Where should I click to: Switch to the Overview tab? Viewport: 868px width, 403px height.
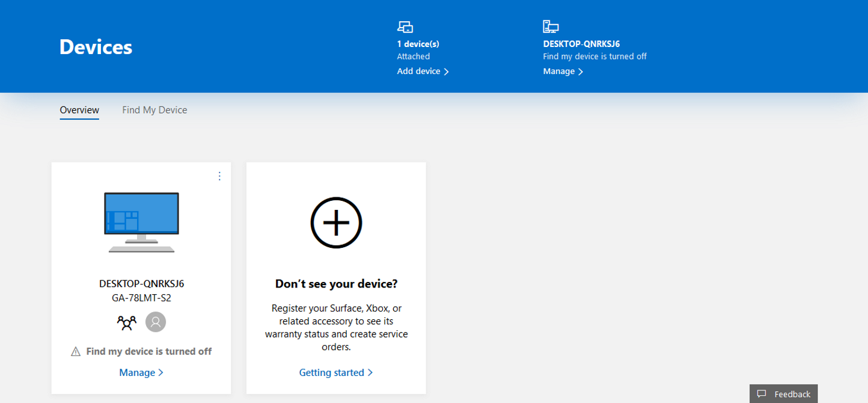79,110
